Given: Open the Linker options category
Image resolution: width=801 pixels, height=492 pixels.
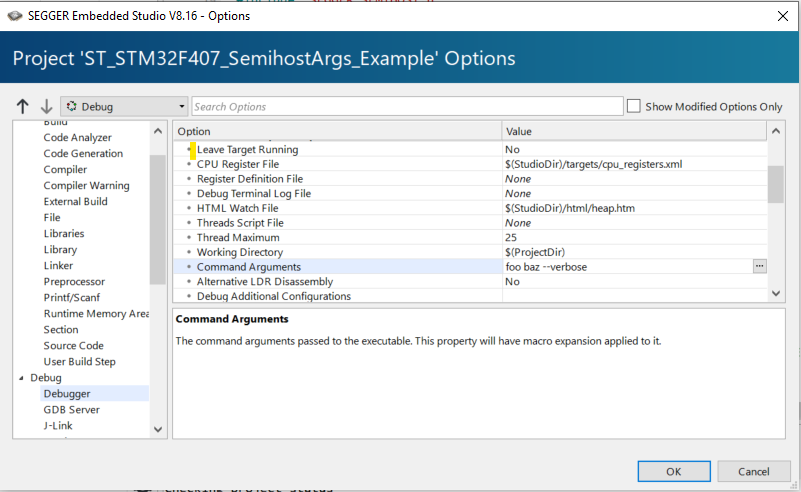Looking at the screenshot, I should 59,266.
